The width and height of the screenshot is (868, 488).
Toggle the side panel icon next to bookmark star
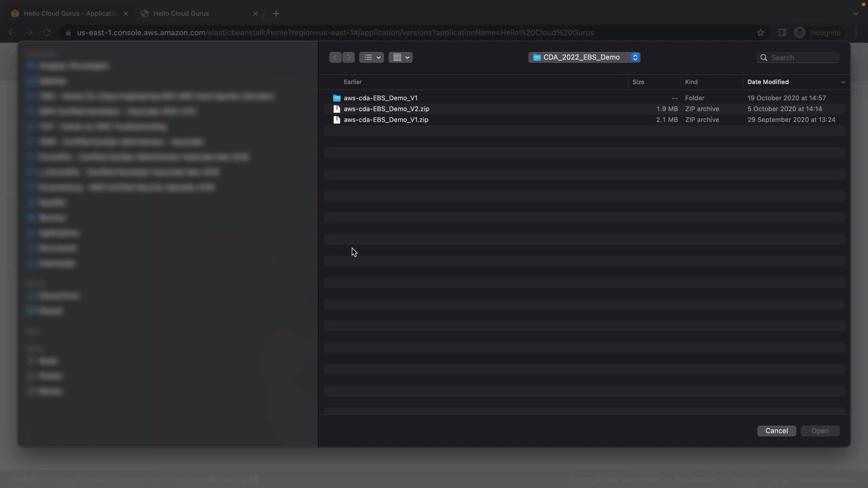[782, 33]
